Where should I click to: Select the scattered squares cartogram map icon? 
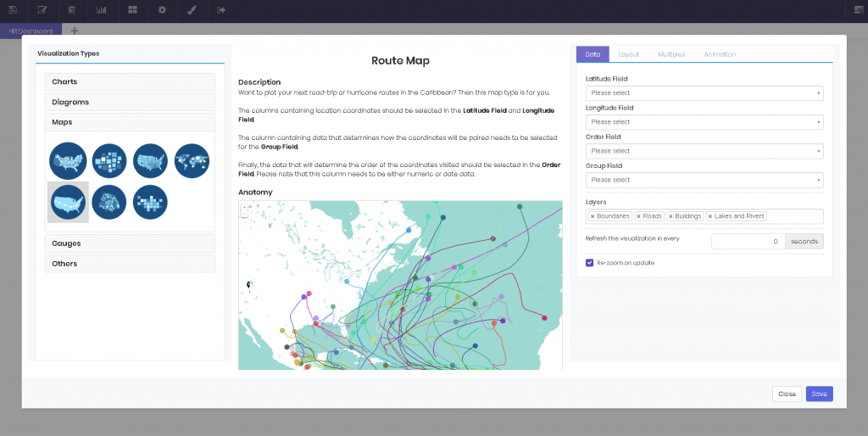109,160
